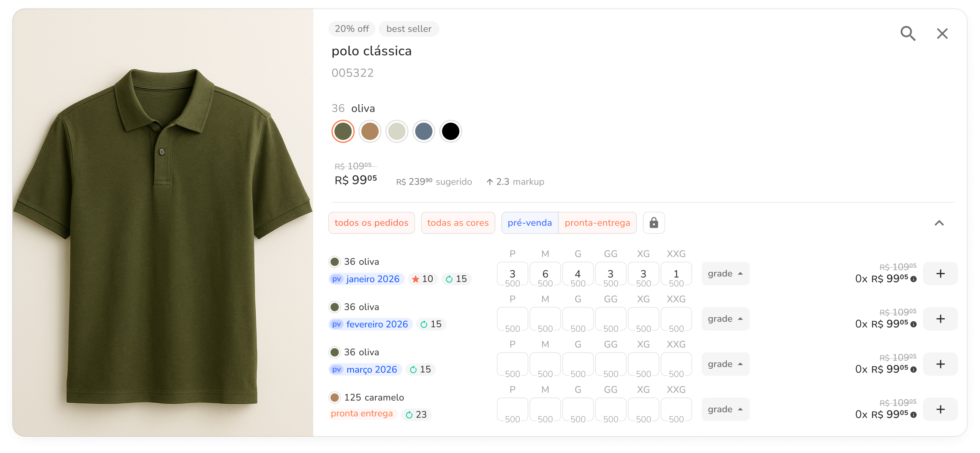Click the janeiro 2026 pre-sale tag
This screenshot has height=453, width=980.
click(x=366, y=279)
